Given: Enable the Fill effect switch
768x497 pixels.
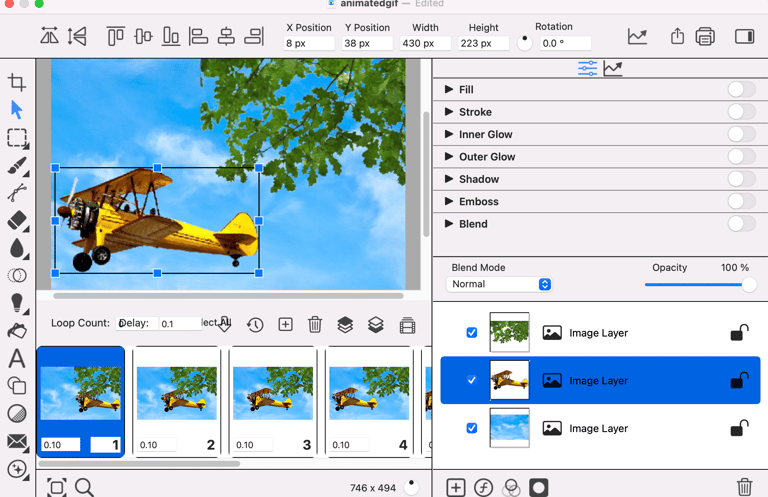Looking at the screenshot, I should point(741,90).
